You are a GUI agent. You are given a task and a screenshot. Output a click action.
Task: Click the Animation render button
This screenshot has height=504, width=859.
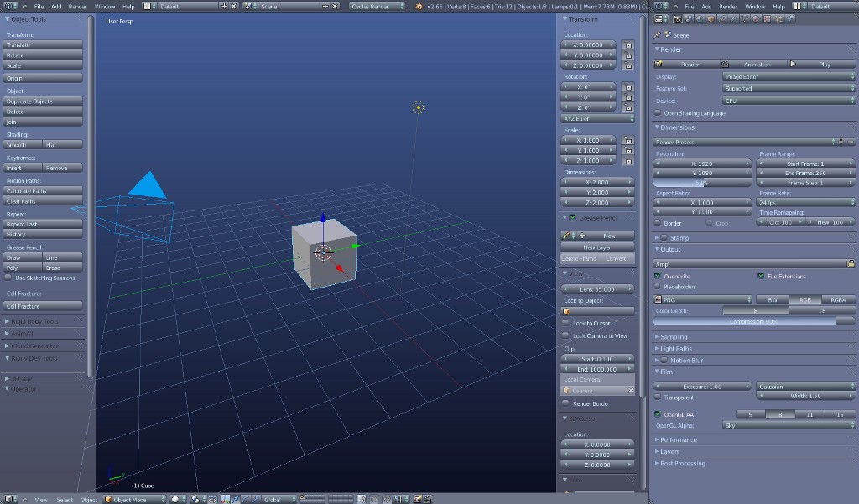tap(752, 64)
